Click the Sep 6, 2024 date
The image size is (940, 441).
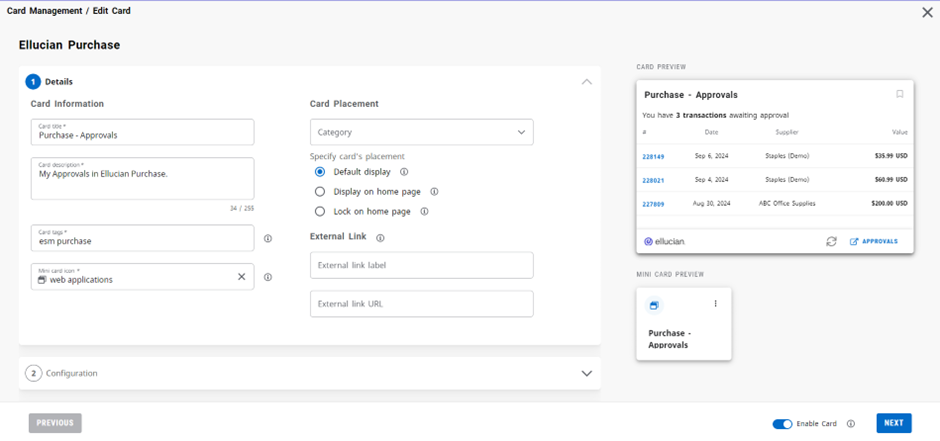pyautogui.click(x=712, y=156)
